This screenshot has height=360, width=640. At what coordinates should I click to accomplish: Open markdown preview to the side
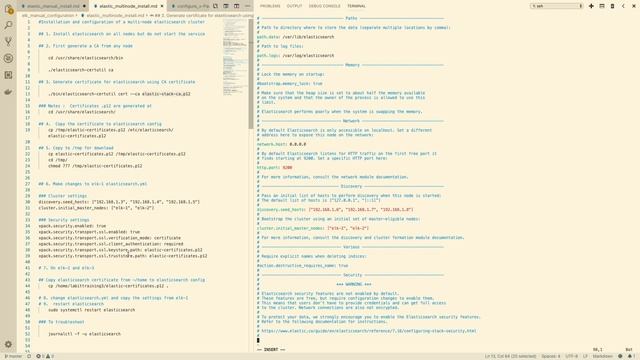click(x=226, y=6)
